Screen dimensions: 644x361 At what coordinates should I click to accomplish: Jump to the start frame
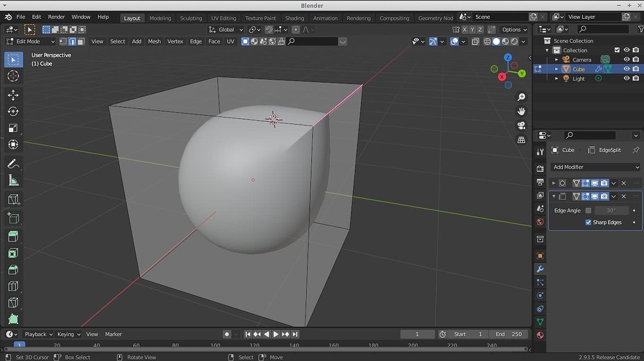(248, 334)
